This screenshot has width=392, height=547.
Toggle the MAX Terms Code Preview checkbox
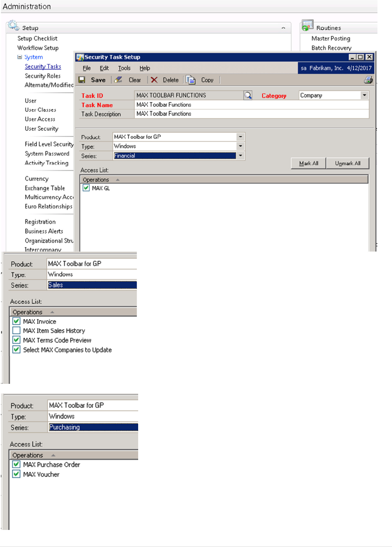(16, 340)
